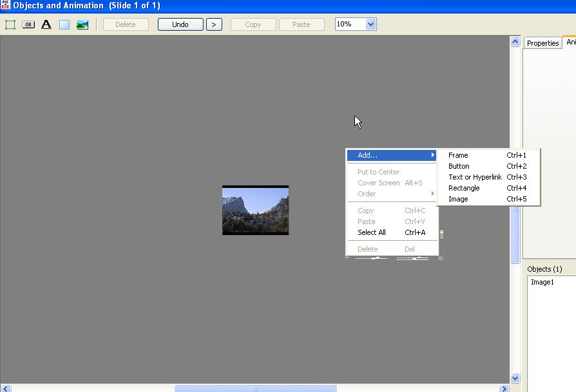Click the horizontal scrollbar left arrow

click(x=6, y=388)
